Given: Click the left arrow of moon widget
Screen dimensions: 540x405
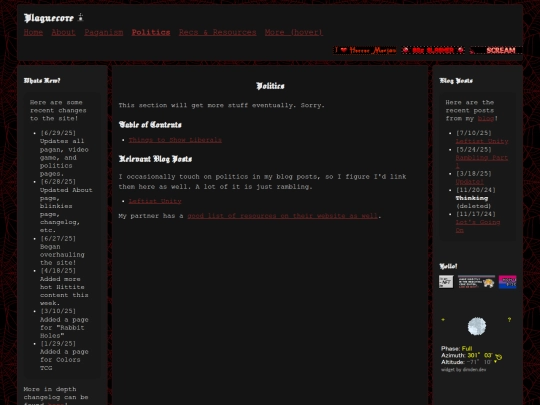Looking at the screenshot, I should click(443, 320).
